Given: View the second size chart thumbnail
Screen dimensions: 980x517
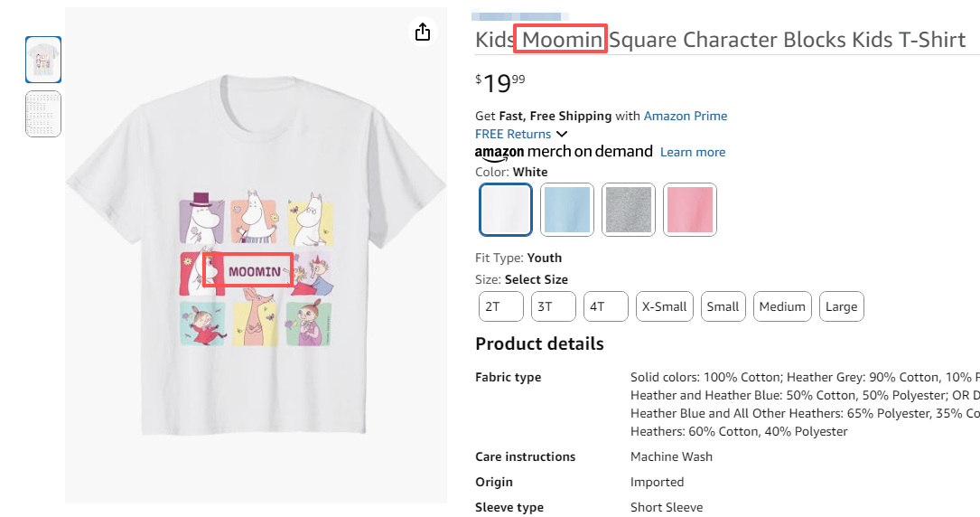Looking at the screenshot, I should (x=43, y=114).
